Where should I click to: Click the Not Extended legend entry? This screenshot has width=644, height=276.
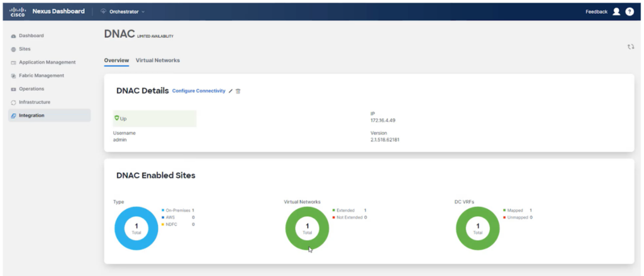click(349, 218)
